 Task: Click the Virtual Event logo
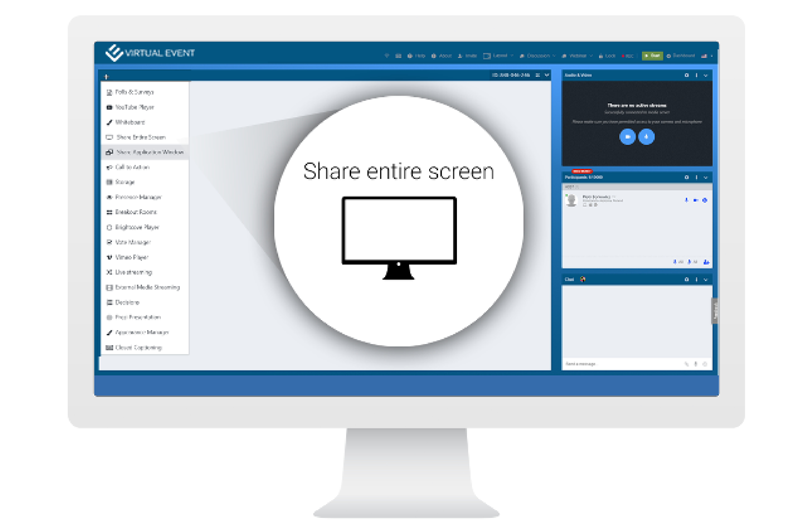(x=150, y=53)
